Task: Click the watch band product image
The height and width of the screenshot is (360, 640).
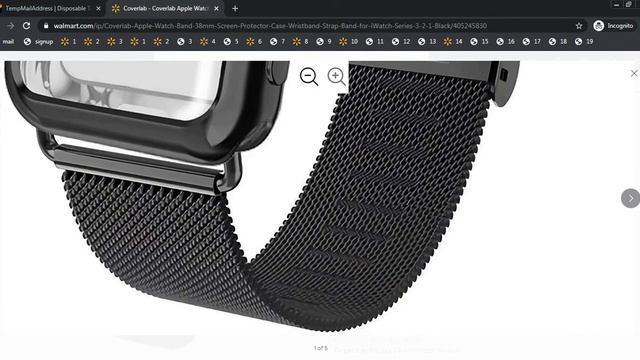Action: pyautogui.click(x=261, y=196)
